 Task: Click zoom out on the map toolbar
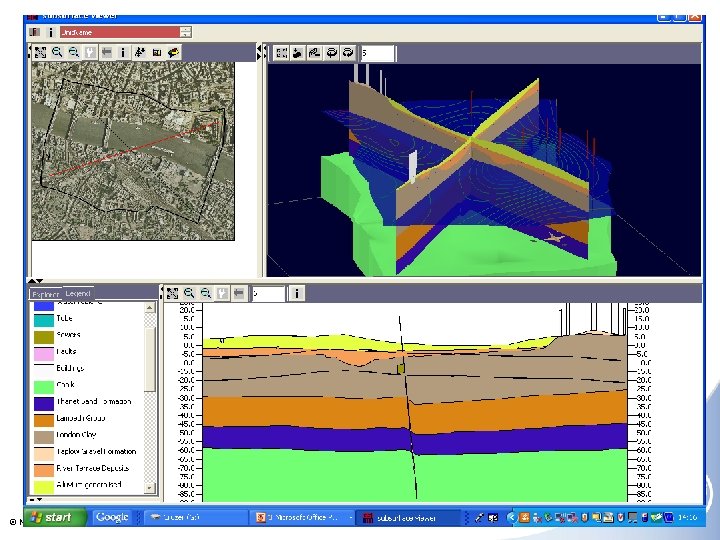coord(72,52)
